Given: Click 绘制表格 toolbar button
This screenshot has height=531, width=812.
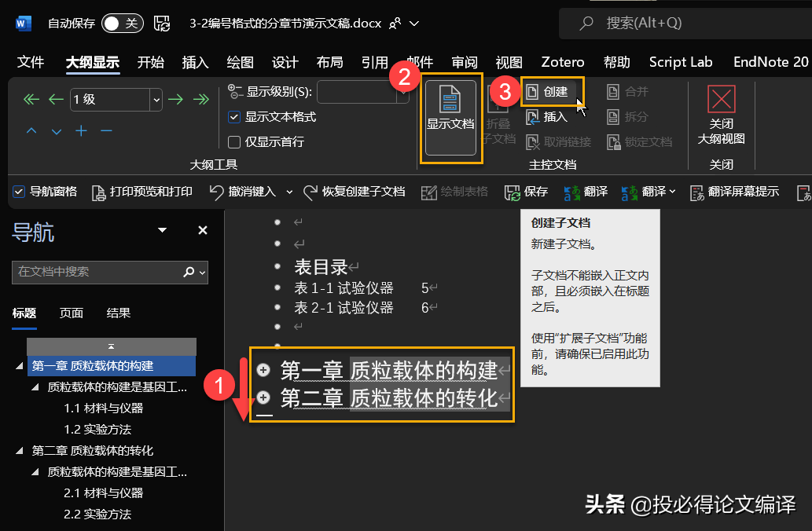Looking at the screenshot, I should (454, 192).
